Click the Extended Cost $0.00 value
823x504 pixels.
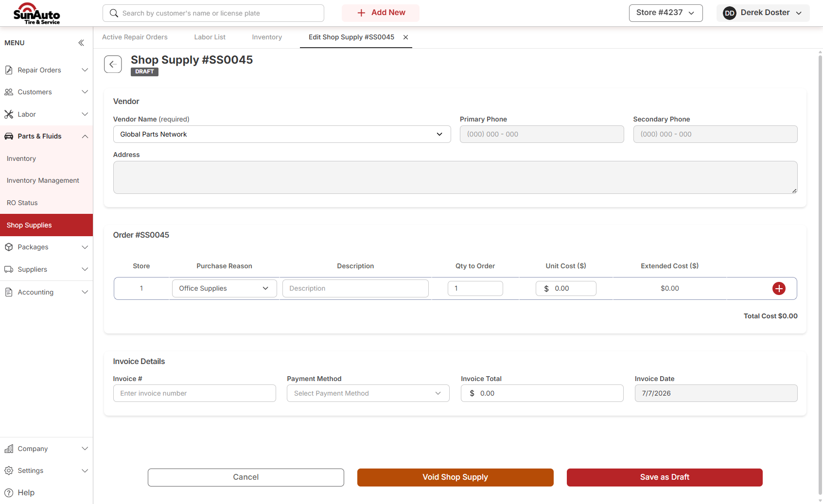670,288
